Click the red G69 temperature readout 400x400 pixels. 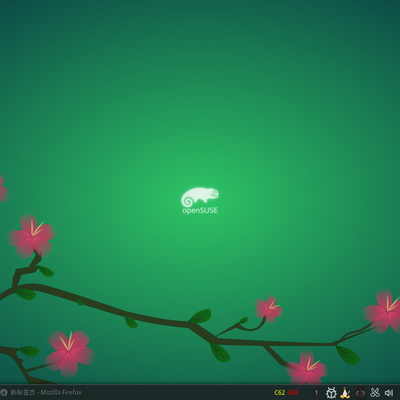coord(293,393)
